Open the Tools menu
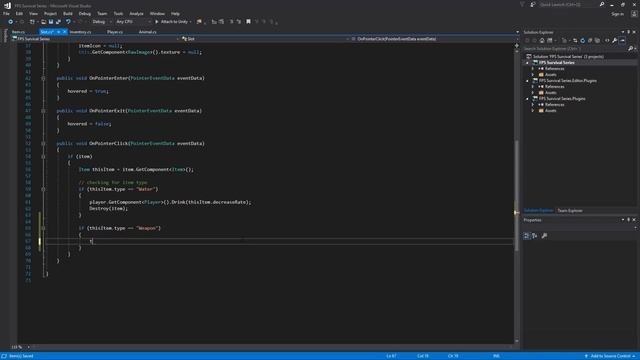 click(118, 13)
